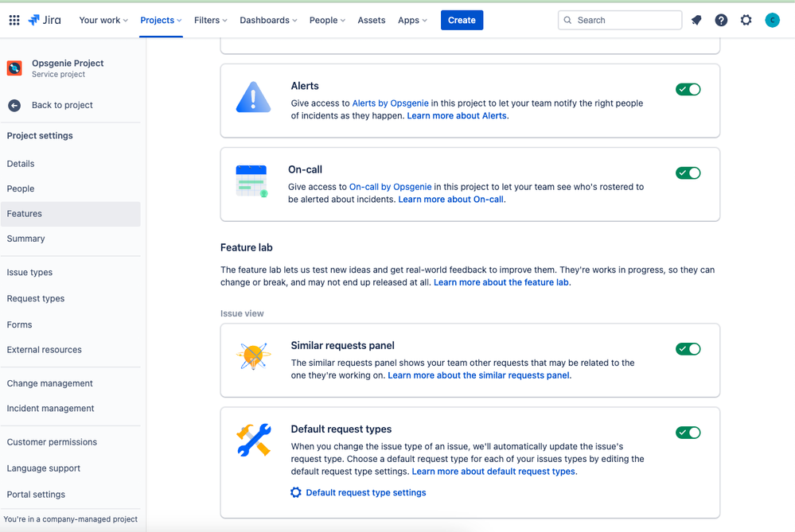Open the user profile avatar
The height and width of the screenshot is (532, 795).
tap(772, 20)
